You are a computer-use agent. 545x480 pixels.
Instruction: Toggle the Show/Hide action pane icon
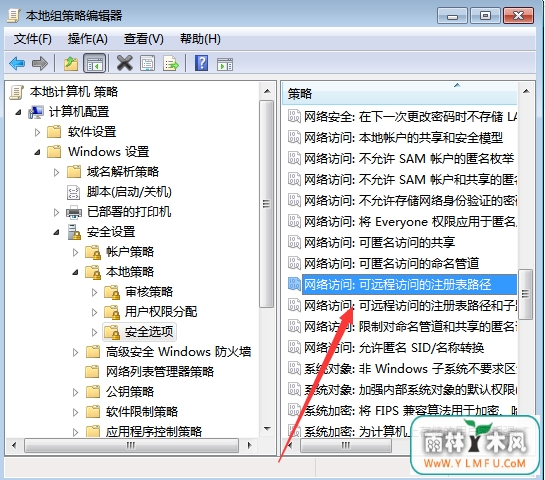point(225,64)
